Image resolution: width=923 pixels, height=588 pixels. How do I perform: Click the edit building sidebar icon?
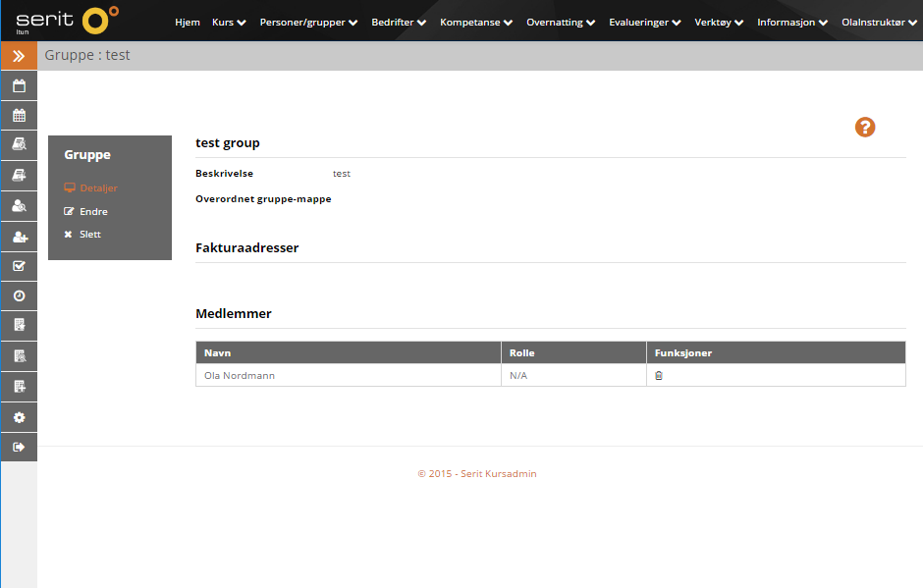pyautogui.click(x=19, y=326)
